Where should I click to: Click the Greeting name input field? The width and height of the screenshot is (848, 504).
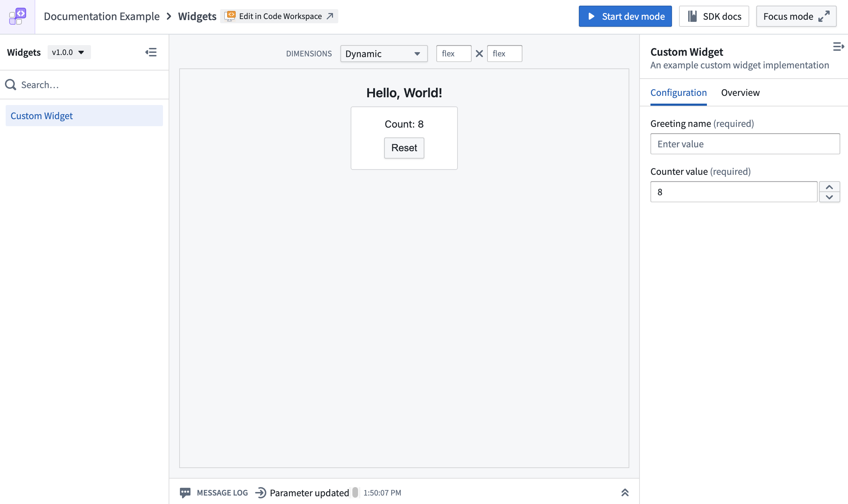[745, 144]
